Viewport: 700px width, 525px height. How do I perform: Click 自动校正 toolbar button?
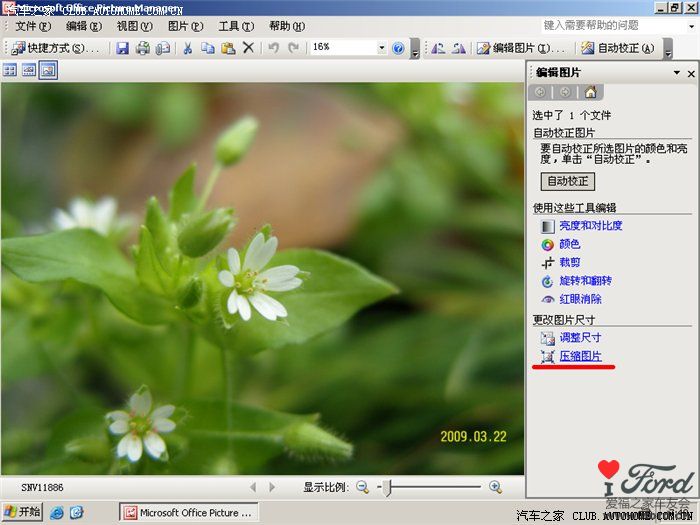point(618,48)
